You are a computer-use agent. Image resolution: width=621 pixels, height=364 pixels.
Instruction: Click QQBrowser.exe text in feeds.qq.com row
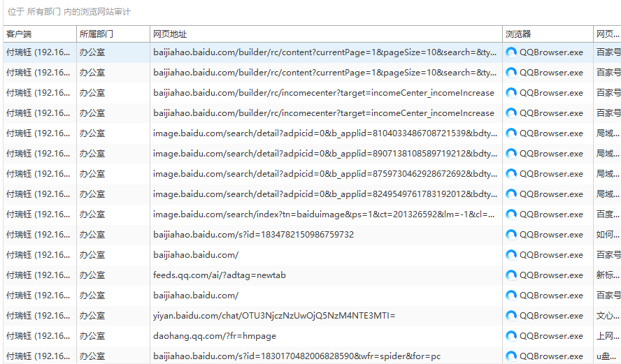click(x=551, y=275)
